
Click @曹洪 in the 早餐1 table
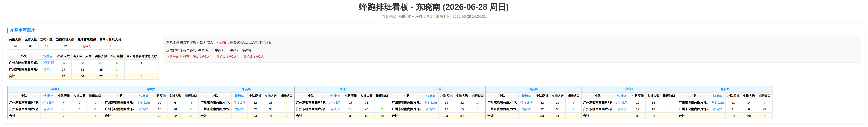click(x=48, y=109)
